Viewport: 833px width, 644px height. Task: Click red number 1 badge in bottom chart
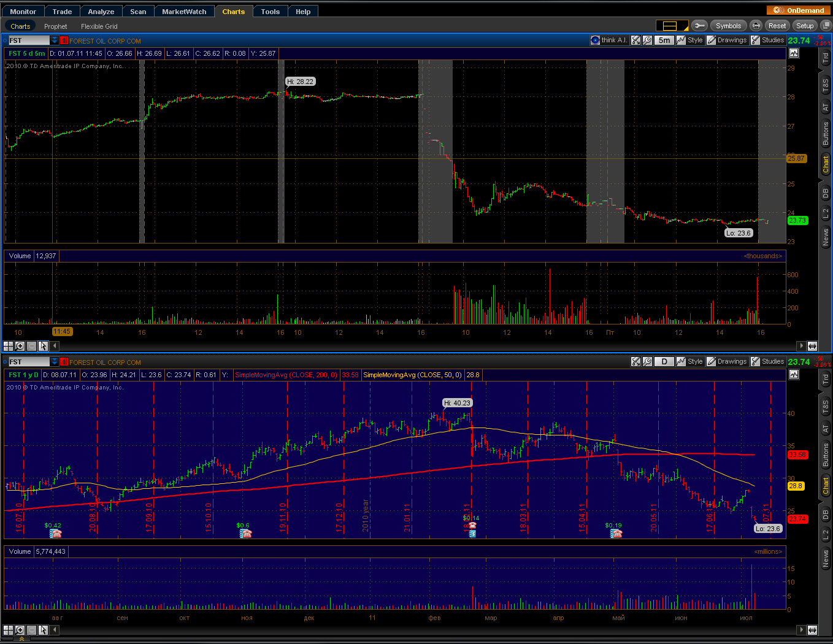click(x=64, y=362)
